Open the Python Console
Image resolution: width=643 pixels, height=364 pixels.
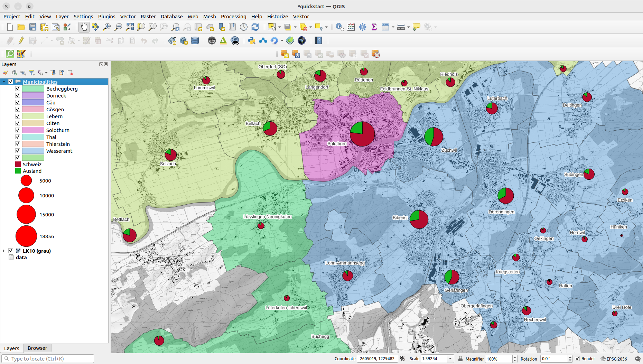[x=252, y=41]
